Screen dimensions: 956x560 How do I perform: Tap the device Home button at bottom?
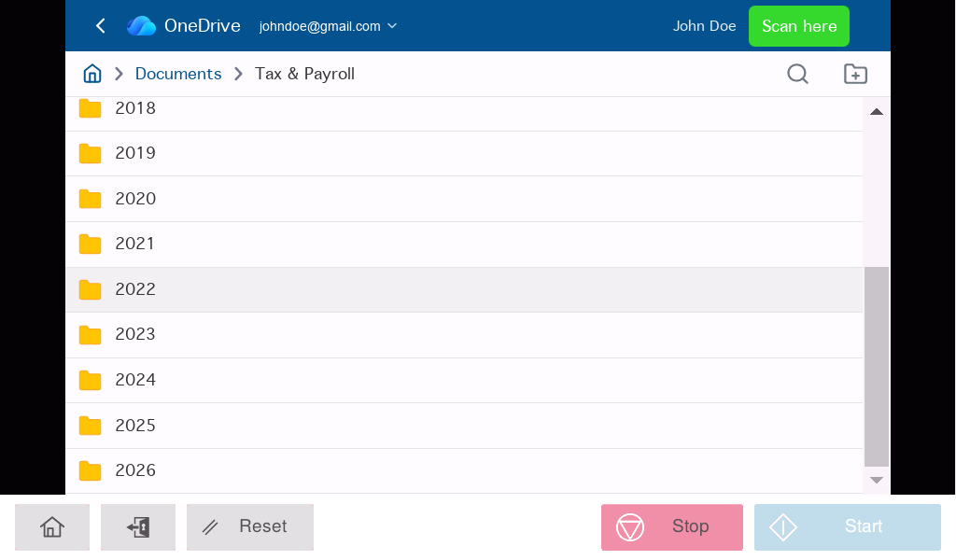[52, 527]
